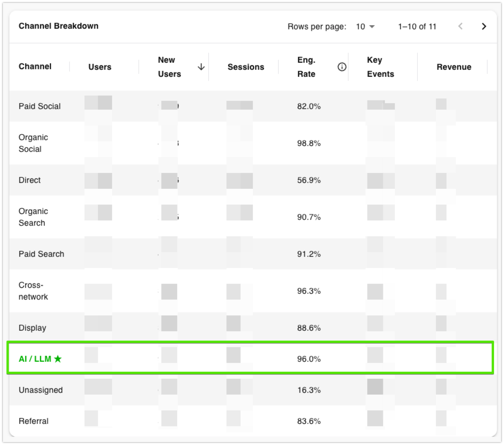Go to the next page with the right chevron
The height and width of the screenshot is (445, 504).
(484, 26)
